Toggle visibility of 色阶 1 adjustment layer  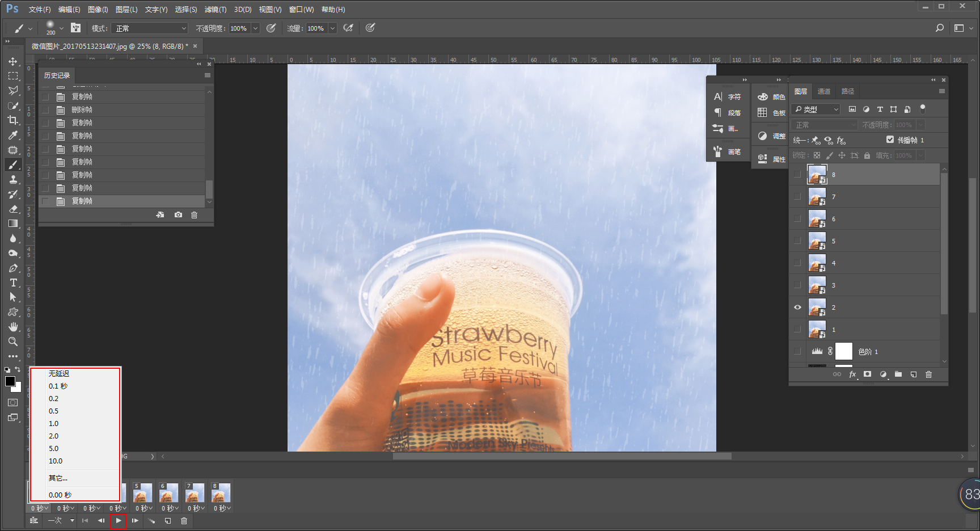(x=798, y=352)
